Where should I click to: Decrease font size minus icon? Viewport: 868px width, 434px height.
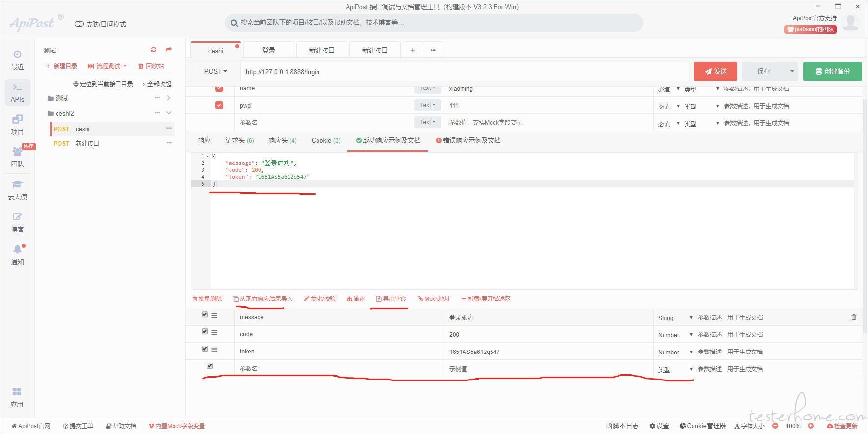click(775, 426)
